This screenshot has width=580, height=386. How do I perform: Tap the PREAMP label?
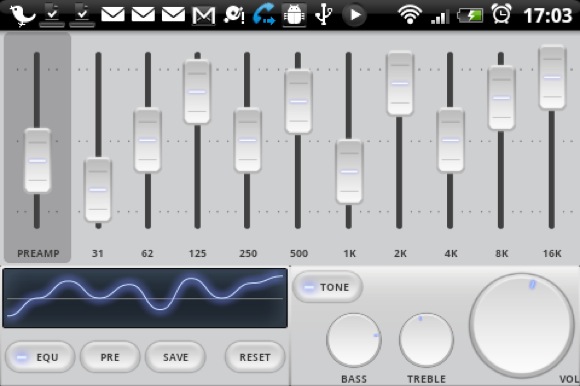point(38,254)
